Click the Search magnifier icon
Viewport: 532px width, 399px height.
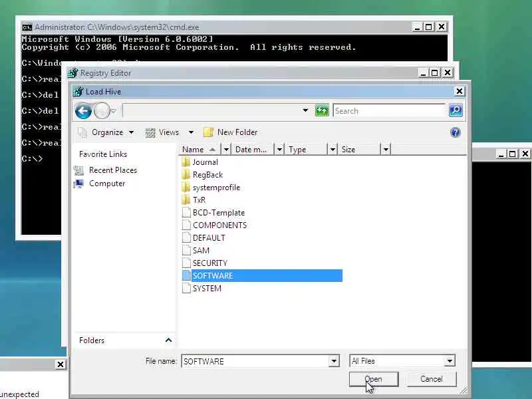tap(456, 110)
